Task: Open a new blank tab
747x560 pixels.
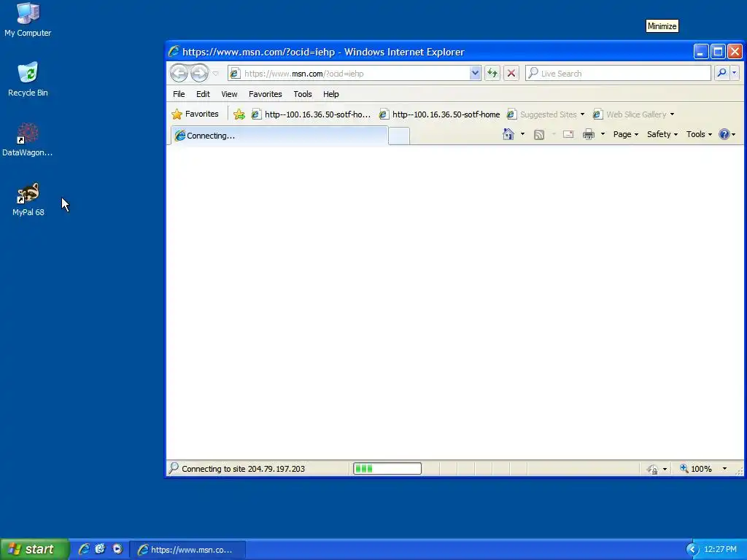Action: pos(399,136)
